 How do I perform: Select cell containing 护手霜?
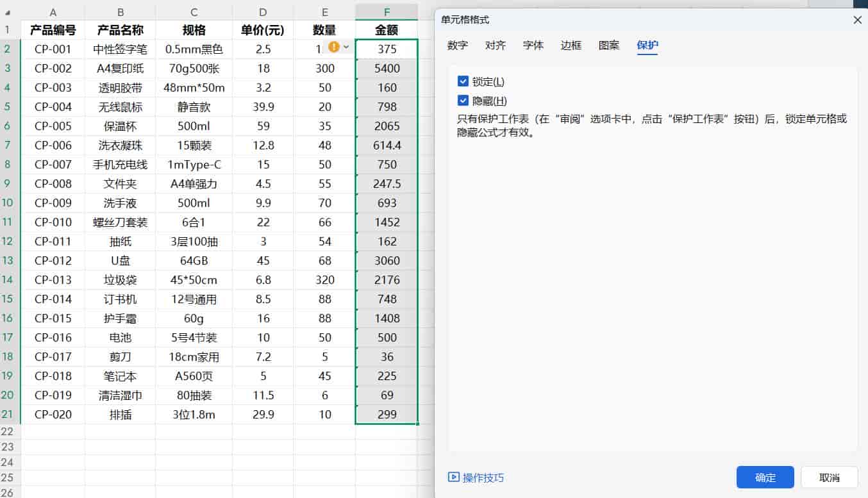120,318
